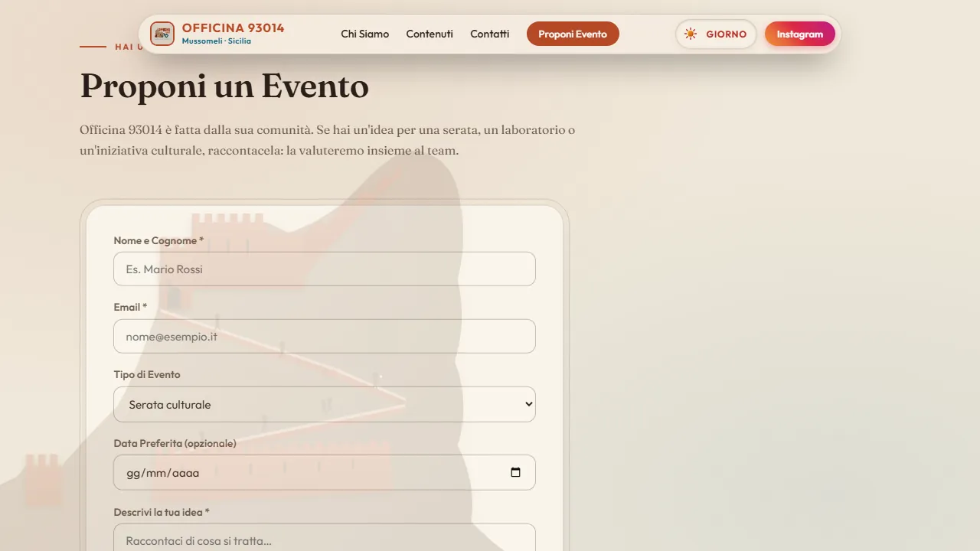Click the OFFICINA 93014 brand title
The image size is (980, 551).
click(234, 28)
